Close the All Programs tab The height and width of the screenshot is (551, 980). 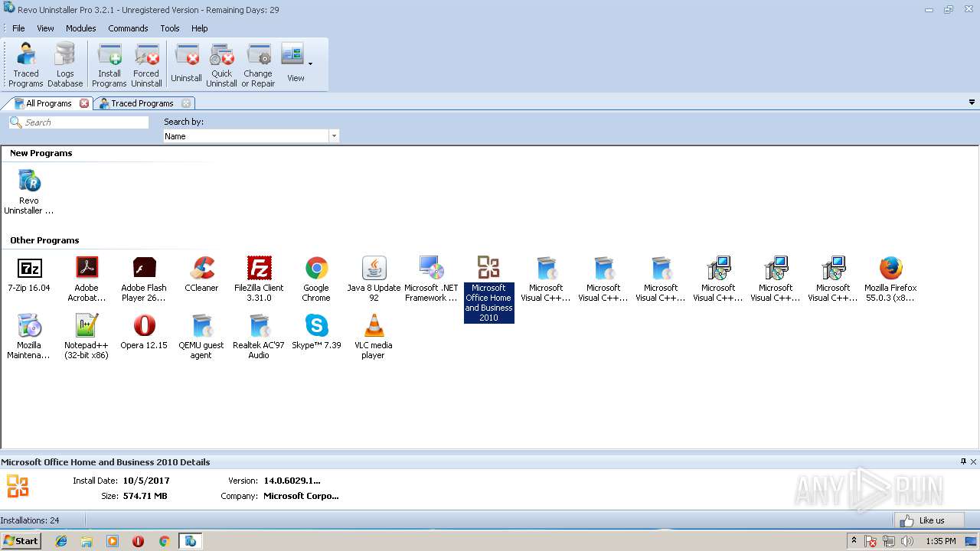84,103
